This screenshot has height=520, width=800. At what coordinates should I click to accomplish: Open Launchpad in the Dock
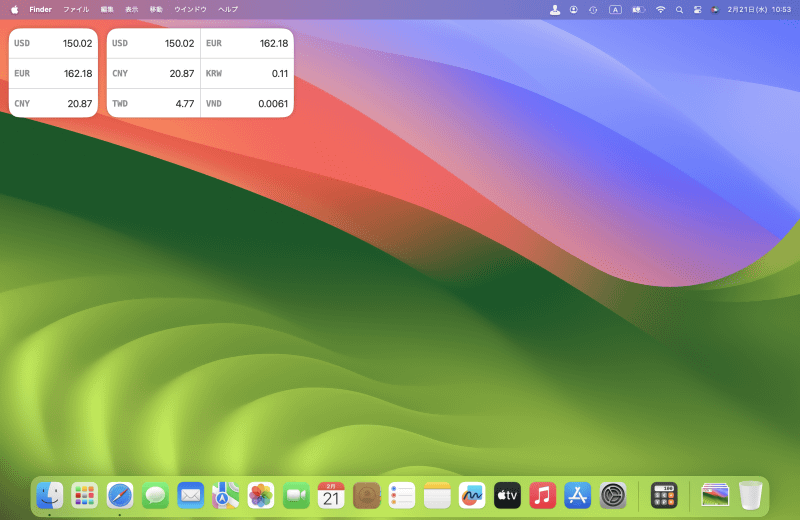click(85, 495)
